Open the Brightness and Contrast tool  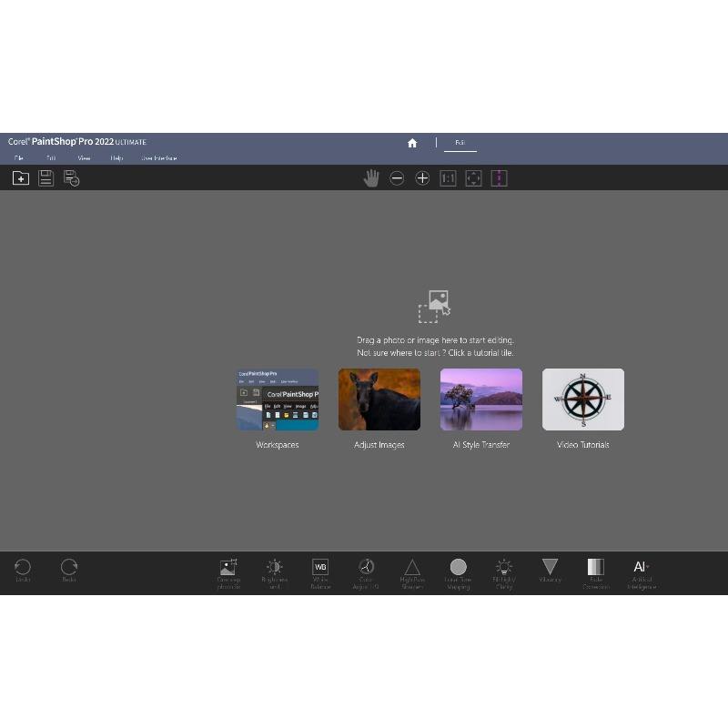click(275, 574)
